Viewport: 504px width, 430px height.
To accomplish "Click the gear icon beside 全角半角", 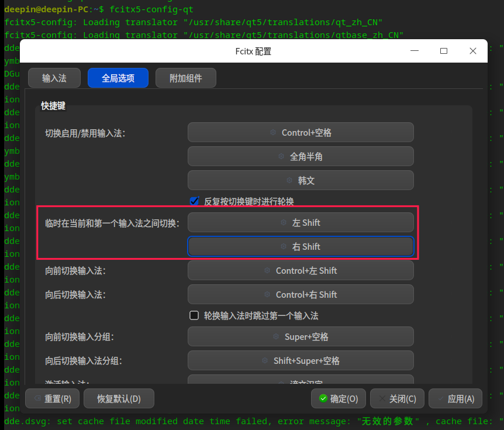I will (x=281, y=156).
